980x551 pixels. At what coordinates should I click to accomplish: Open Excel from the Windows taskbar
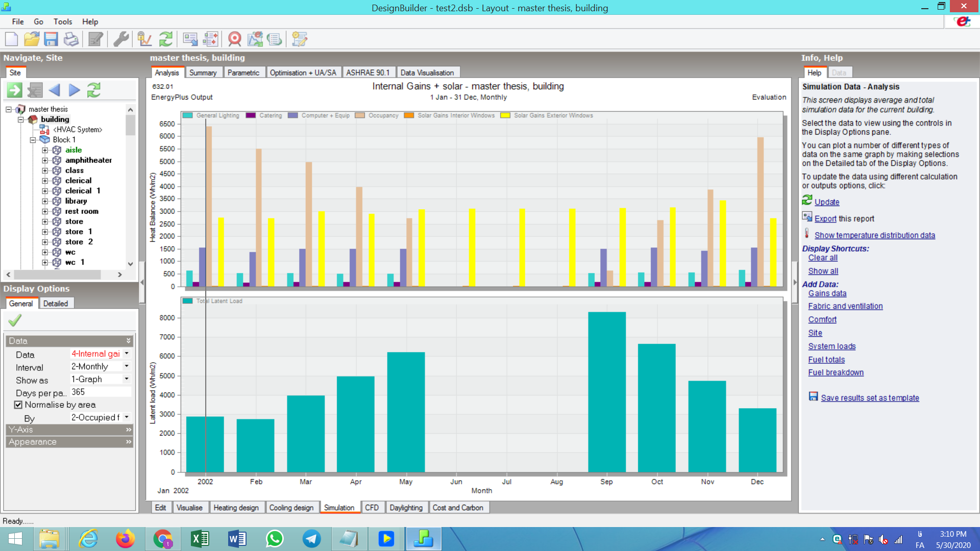[200, 539]
